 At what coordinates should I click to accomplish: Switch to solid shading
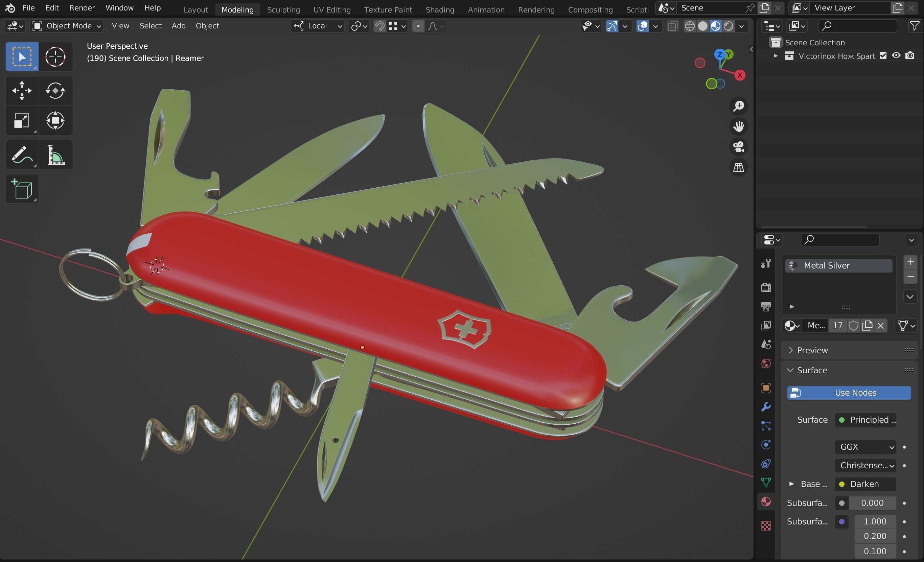click(703, 26)
